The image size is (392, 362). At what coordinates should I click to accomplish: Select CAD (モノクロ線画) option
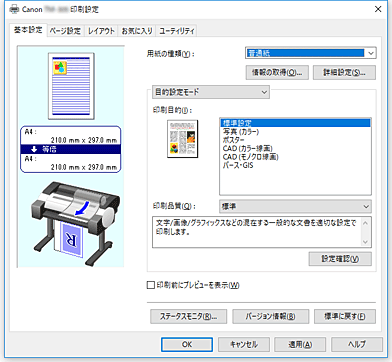click(295, 157)
